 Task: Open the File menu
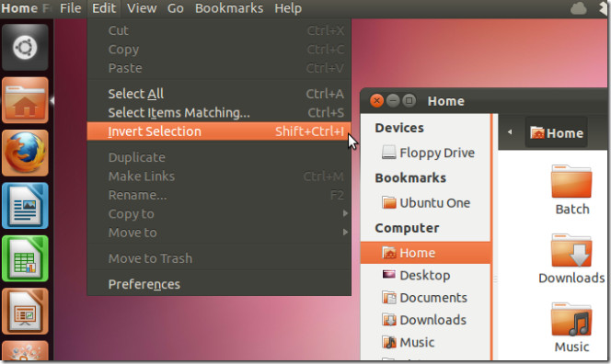pos(71,8)
